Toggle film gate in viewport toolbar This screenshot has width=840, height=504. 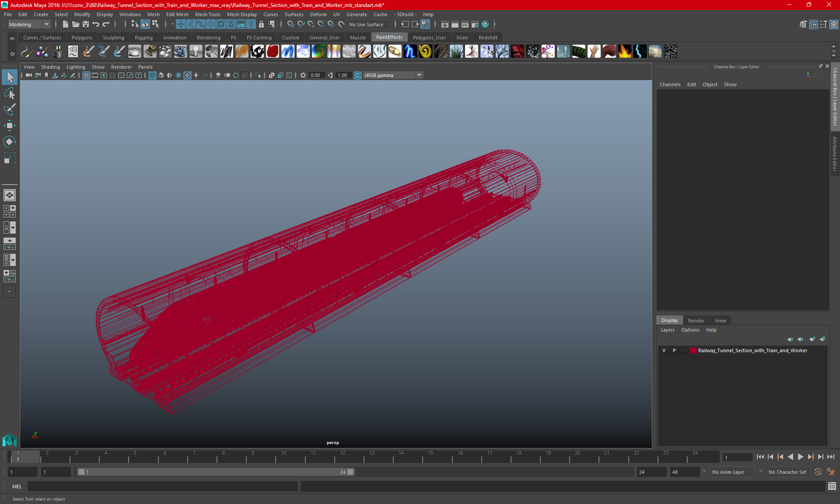coord(95,75)
